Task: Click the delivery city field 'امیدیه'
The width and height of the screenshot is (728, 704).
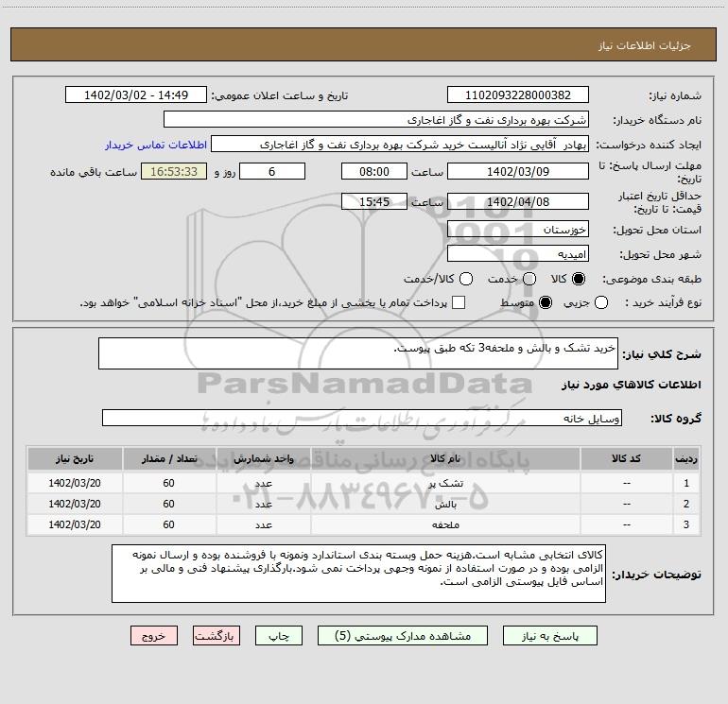Action: (x=518, y=254)
